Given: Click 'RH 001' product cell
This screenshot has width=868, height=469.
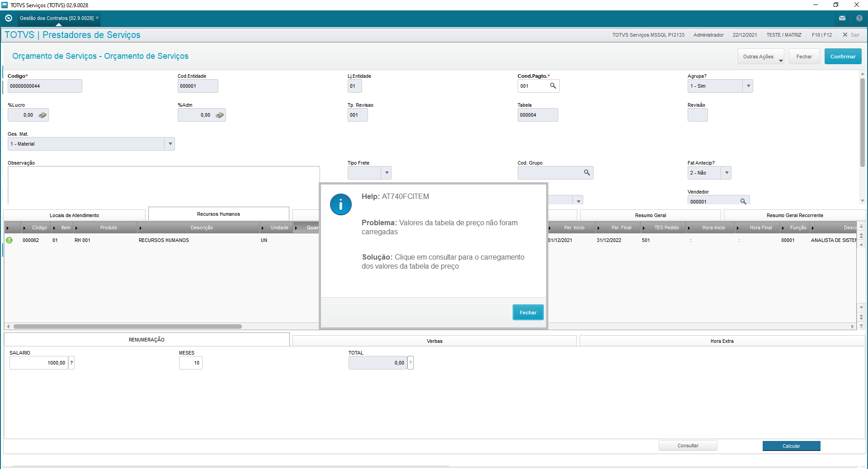Looking at the screenshot, I should [82, 240].
